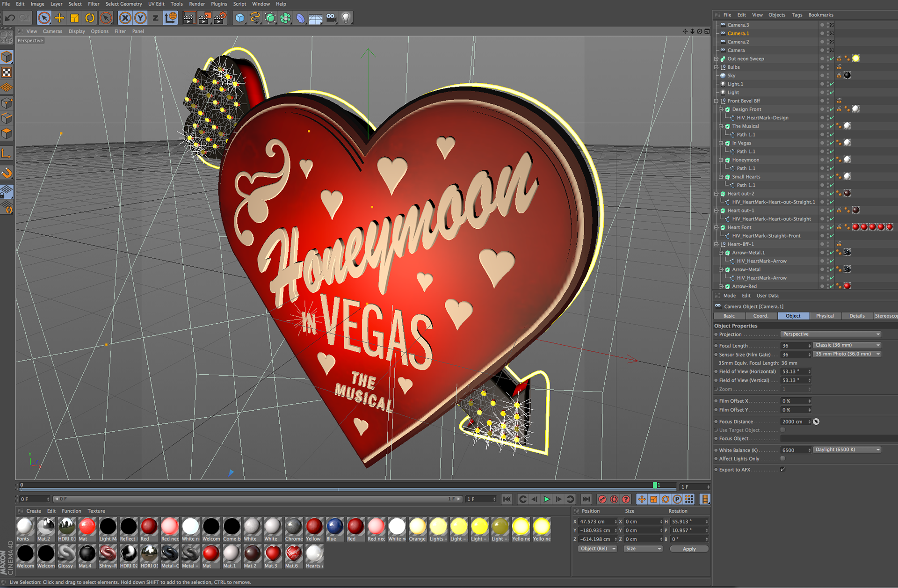The image size is (898, 588).
Task: Click the Record Active Objects key button
Action: (602, 499)
